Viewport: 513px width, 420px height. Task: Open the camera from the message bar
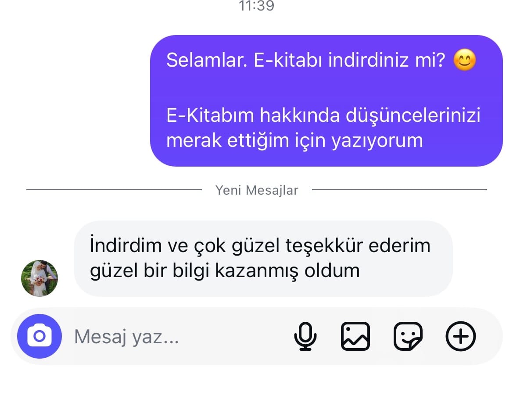click(39, 336)
